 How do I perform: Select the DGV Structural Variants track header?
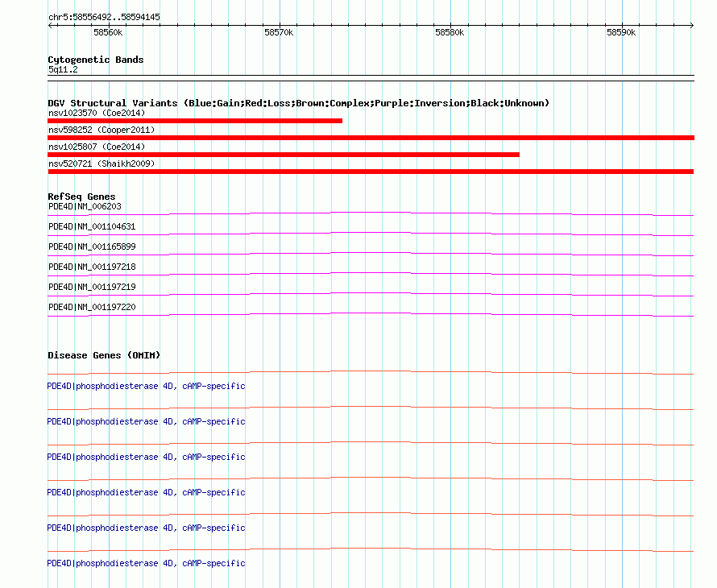coord(299,103)
